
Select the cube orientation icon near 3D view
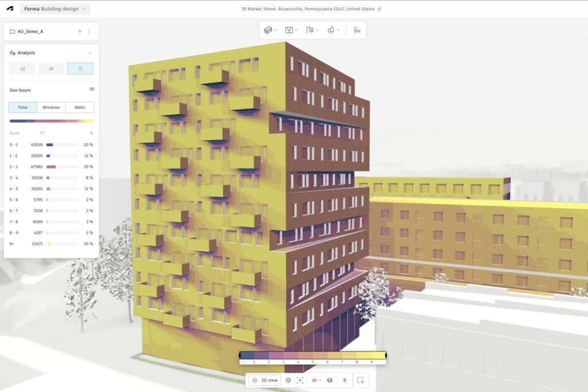(288, 380)
